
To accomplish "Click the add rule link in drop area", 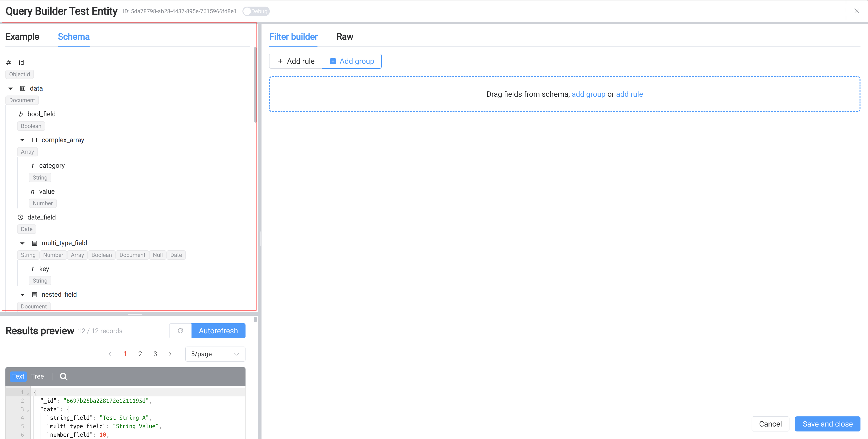I will pos(630,94).
